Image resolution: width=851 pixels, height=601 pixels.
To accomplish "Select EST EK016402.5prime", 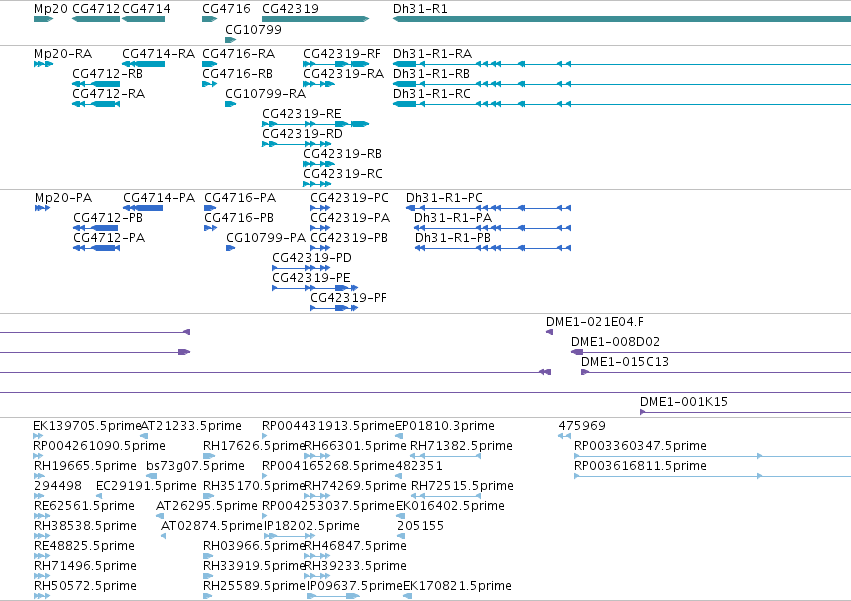I will (450, 506).
